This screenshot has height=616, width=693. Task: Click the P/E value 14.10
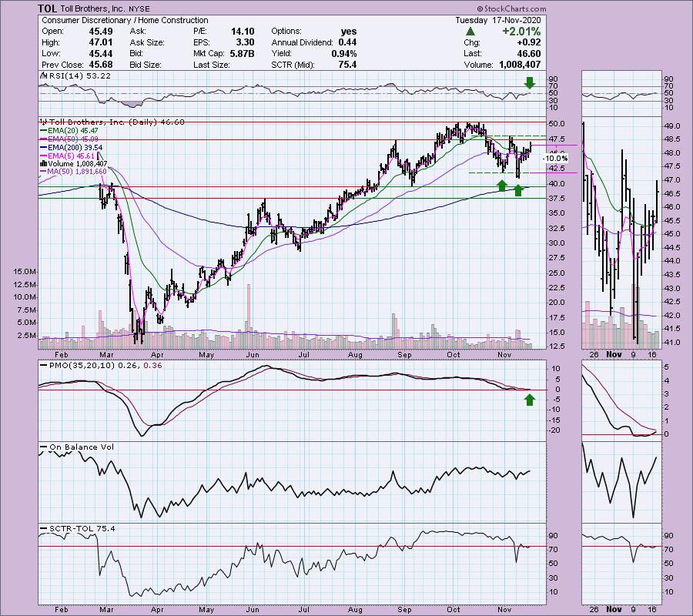243,32
